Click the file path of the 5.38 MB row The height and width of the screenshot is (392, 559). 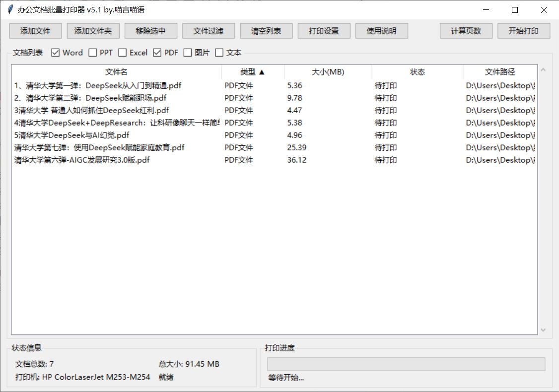click(500, 123)
